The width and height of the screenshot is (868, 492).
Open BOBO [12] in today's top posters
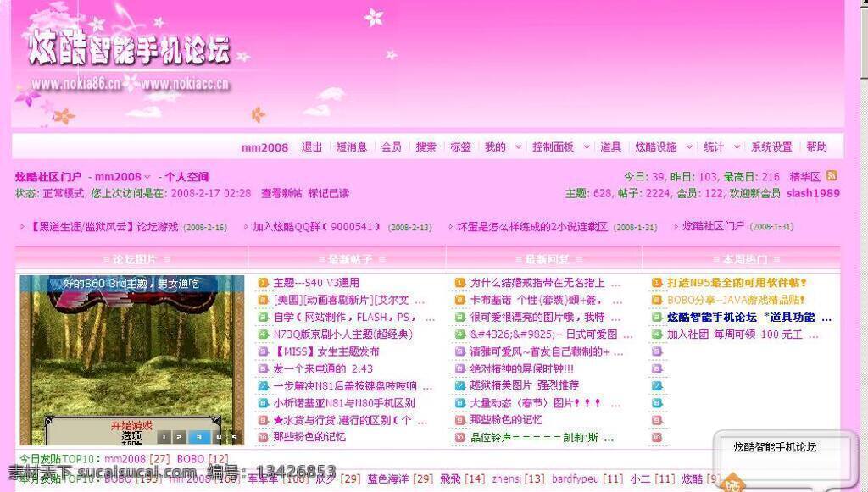(203, 459)
